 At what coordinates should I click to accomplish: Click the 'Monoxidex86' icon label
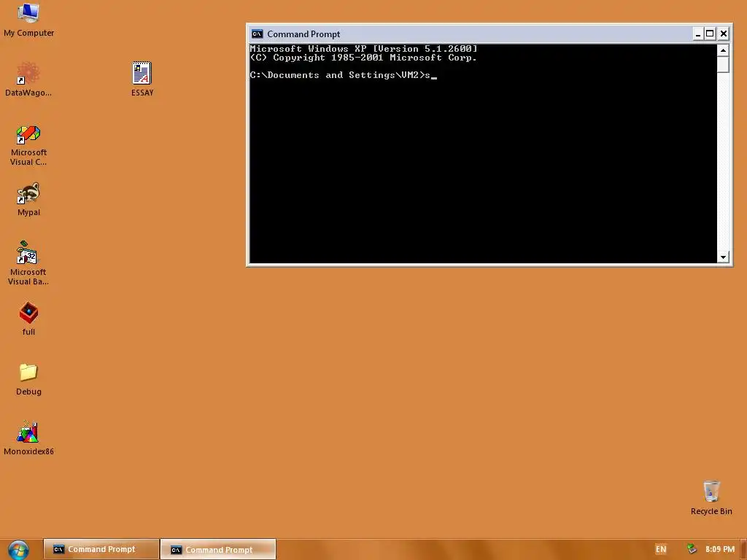point(28,451)
